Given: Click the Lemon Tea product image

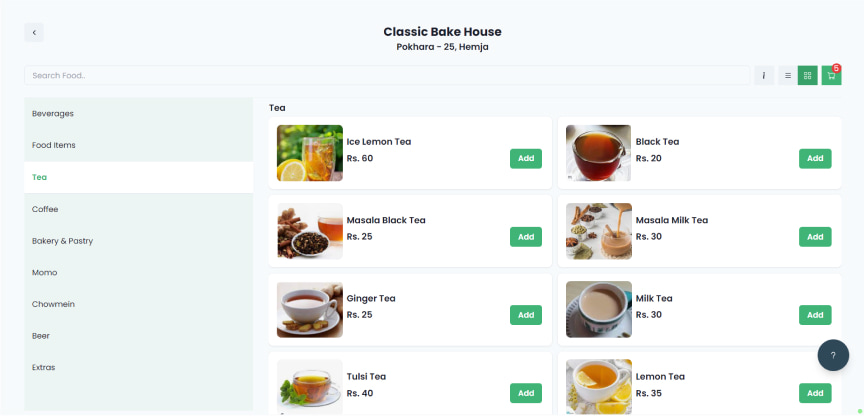Looking at the screenshot, I should 599,387.
